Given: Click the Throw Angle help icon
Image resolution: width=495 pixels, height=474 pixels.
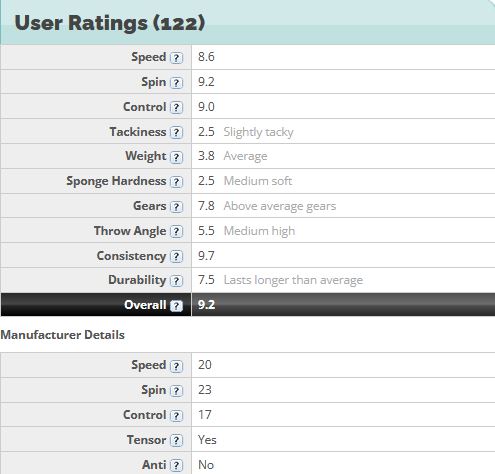Looking at the screenshot, I should click(176, 232).
